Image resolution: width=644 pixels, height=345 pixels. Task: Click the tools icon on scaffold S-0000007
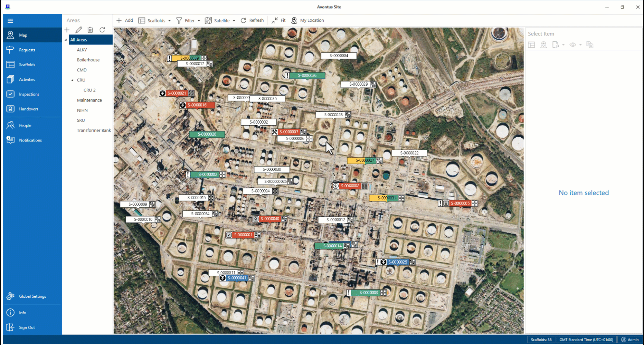pyautogui.click(x=274, y=132)
